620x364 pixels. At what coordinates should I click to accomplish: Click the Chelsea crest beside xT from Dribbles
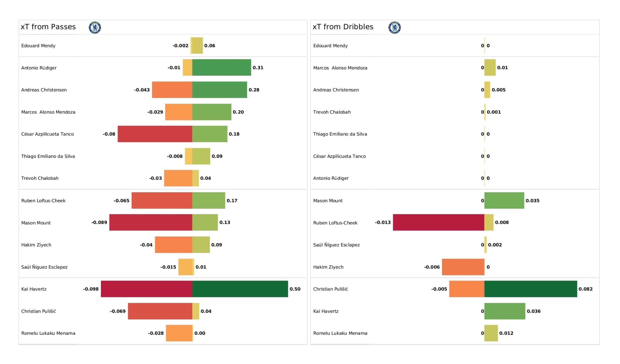(x=394, y=27)
